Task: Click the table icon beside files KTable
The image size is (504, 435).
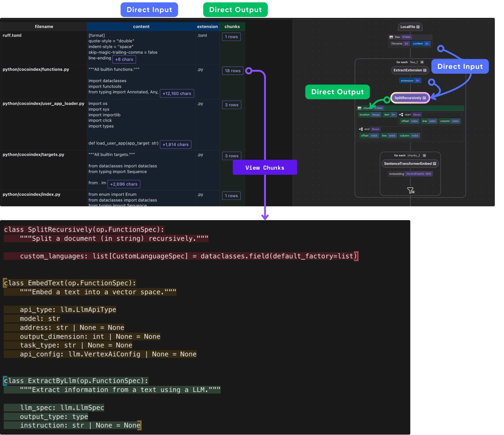Action: [391, 37]
